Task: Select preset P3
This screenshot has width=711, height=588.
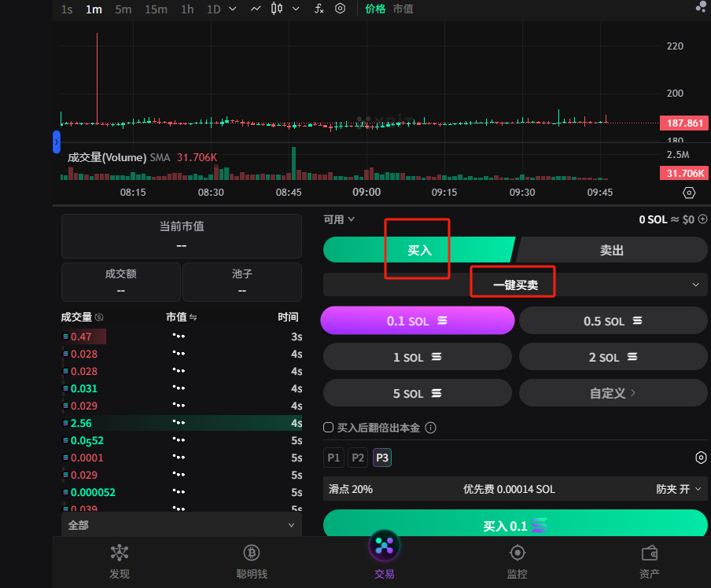Action: [x=382, y=458]
